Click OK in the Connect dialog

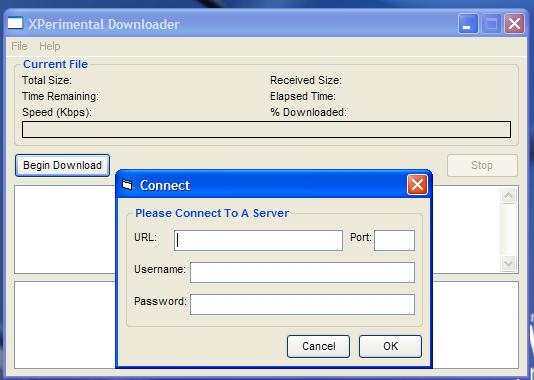[x=390, y=346]
